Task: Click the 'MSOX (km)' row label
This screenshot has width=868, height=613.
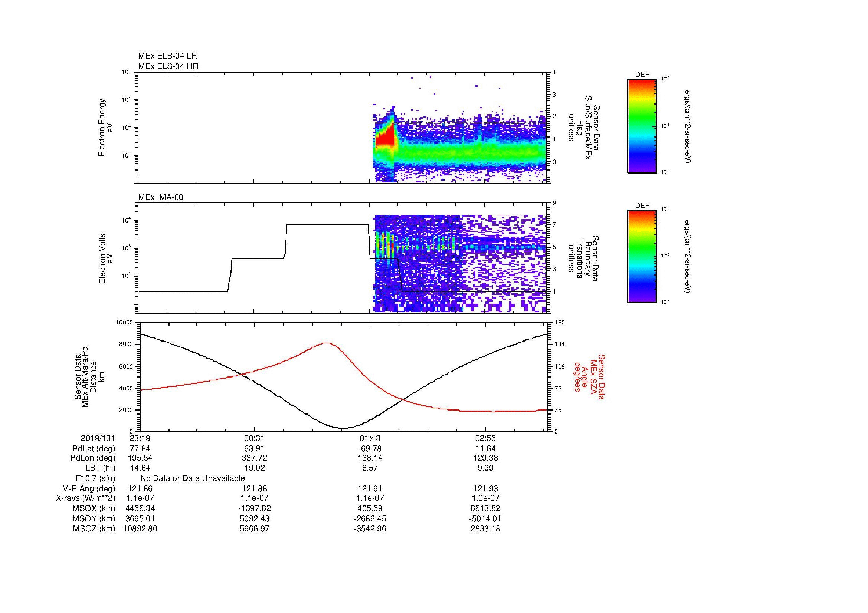Action: tap(94, 509)
